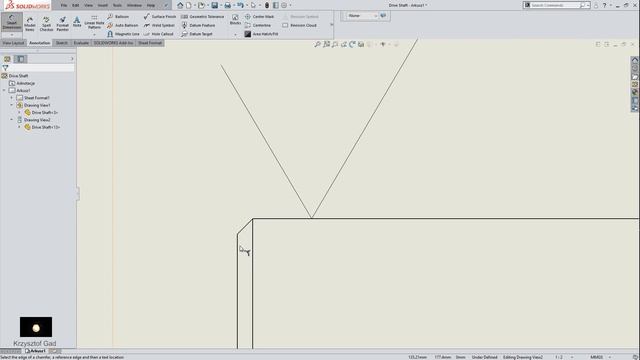
Task: Click the Select cursor tool
Action: click(x=253, y=5)
